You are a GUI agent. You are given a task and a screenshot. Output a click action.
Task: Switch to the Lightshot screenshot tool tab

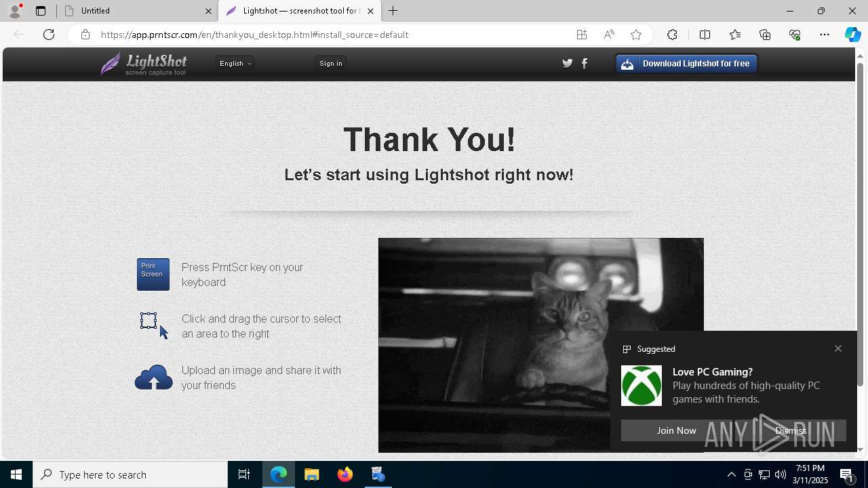(x=298, y=11)
